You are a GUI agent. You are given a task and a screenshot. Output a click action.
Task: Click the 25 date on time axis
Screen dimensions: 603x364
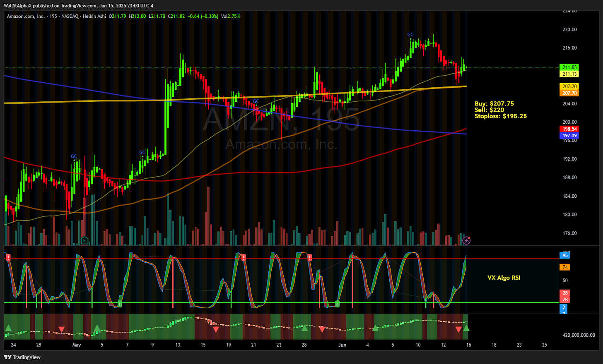(545, 345)
